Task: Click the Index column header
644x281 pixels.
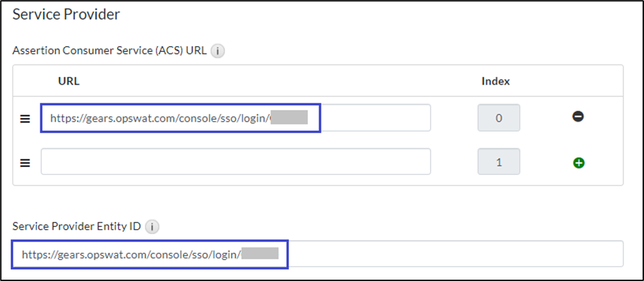Action: [496, 82]
